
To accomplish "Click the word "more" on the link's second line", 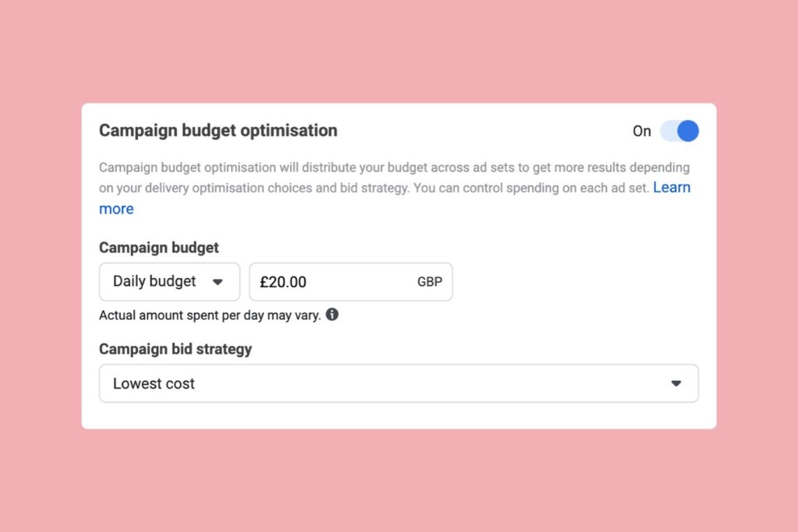I will 116,209.
